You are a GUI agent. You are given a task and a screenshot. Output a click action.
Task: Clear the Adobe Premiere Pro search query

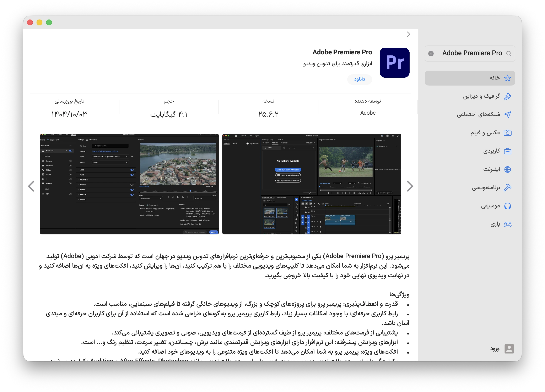click(431, 53)
